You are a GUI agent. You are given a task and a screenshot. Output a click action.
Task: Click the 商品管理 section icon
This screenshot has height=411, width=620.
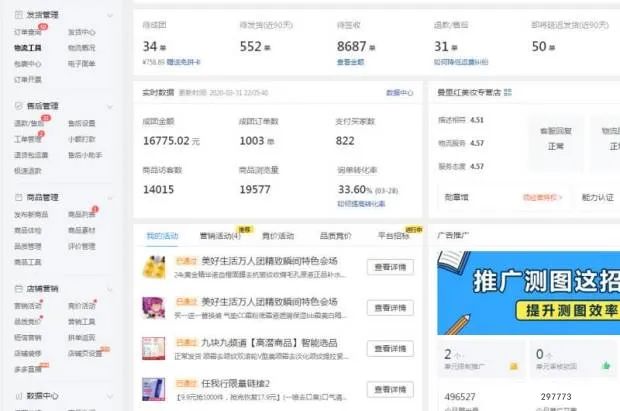pyautogui.click(x=18, y=197)
